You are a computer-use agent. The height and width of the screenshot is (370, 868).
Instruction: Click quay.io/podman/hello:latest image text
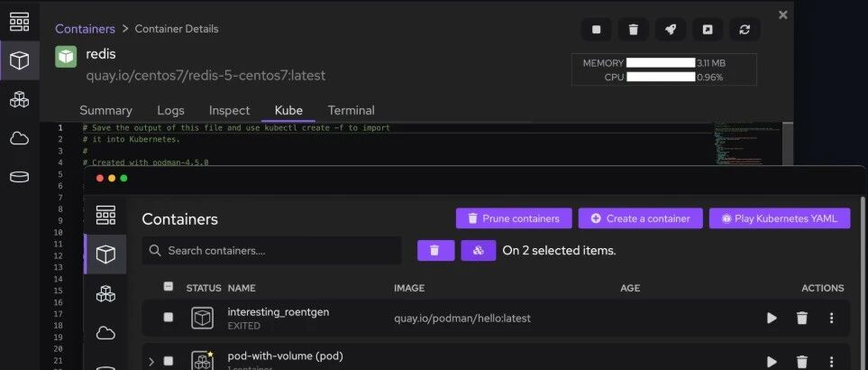click(462, 319)
